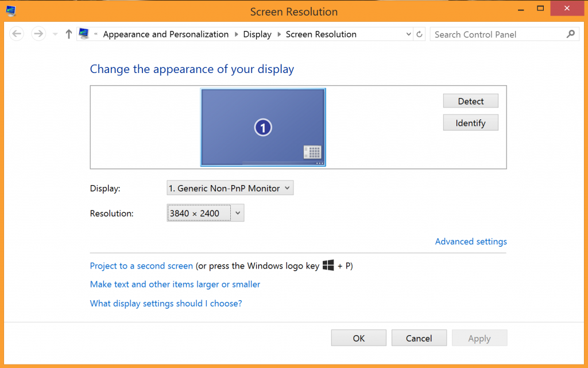Click the Detect button
588x368 pixels.
tap(471, 101)
